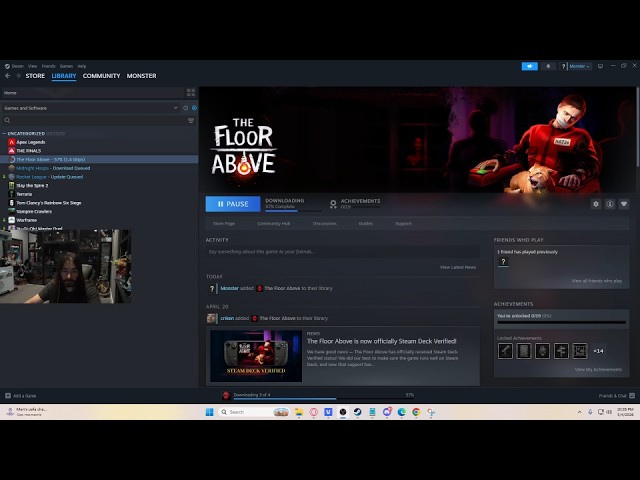Open Microsoft Edge from taskbar
This screenshot has height=480, width=640.
pos(401,412)
